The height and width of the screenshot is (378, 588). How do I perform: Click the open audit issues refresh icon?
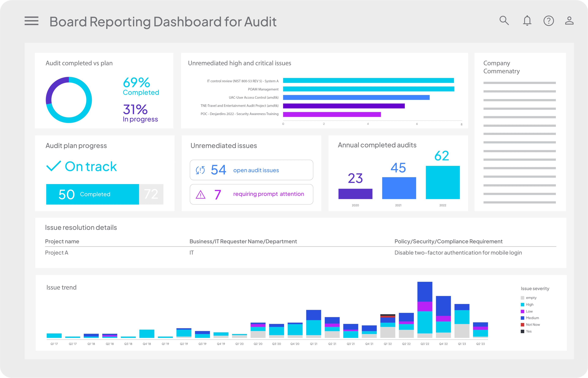point(200,170)
